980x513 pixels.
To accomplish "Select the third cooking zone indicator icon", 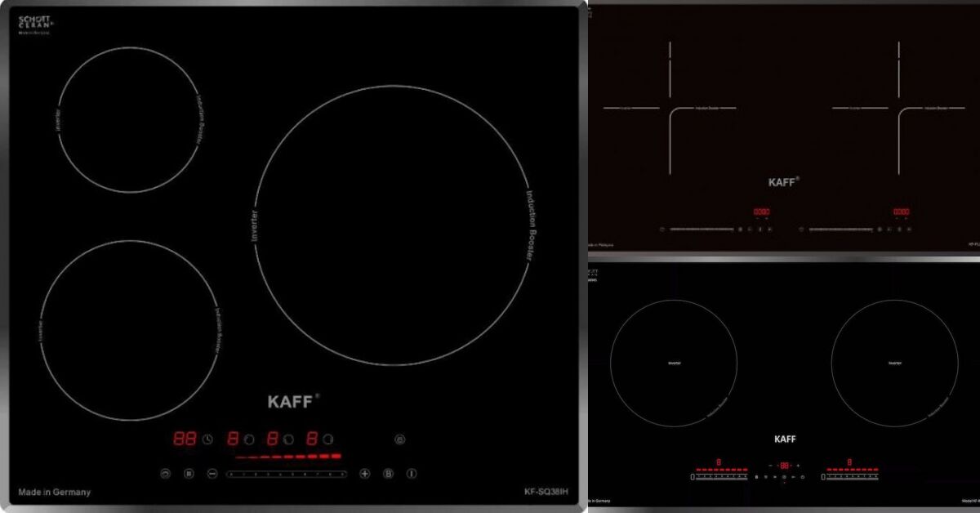I will 327,439.
